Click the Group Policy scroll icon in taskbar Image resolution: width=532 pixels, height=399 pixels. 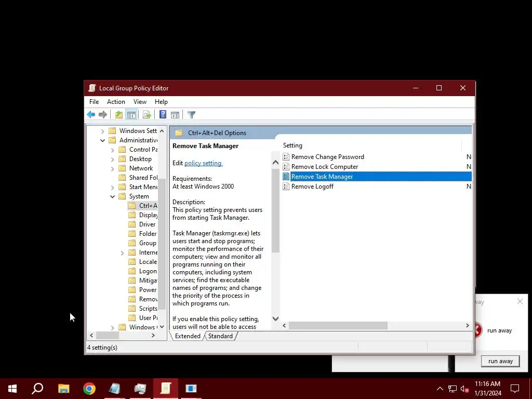(x=166, y=389)
